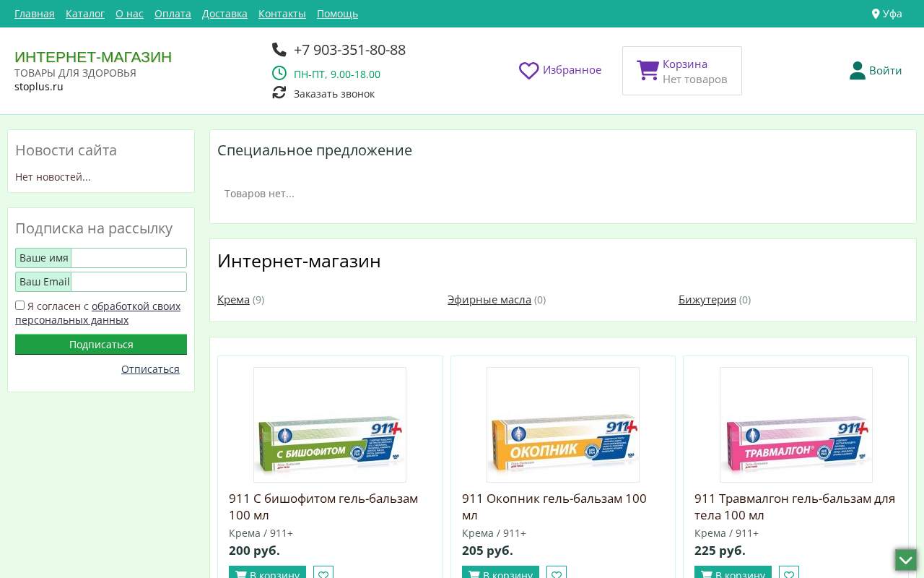
Task: Open Травмалгон product image
Action: [x=796, y=425]
